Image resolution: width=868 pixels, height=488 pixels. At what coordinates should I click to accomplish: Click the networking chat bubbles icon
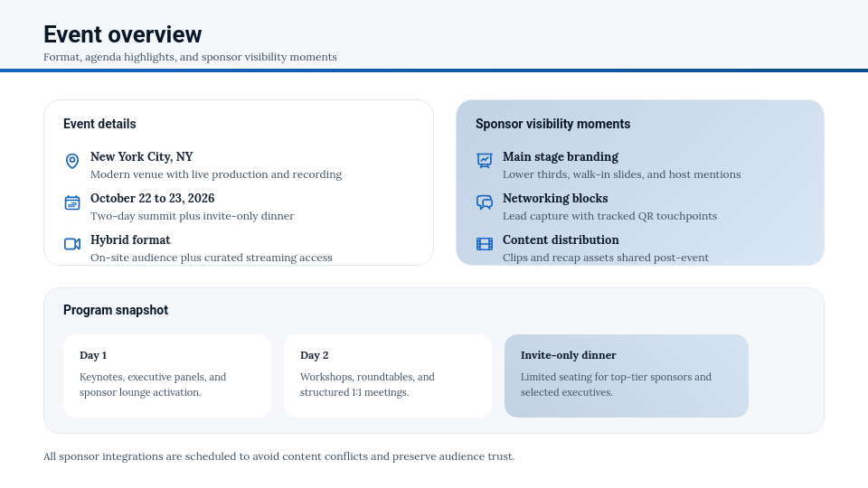[485, 202]
